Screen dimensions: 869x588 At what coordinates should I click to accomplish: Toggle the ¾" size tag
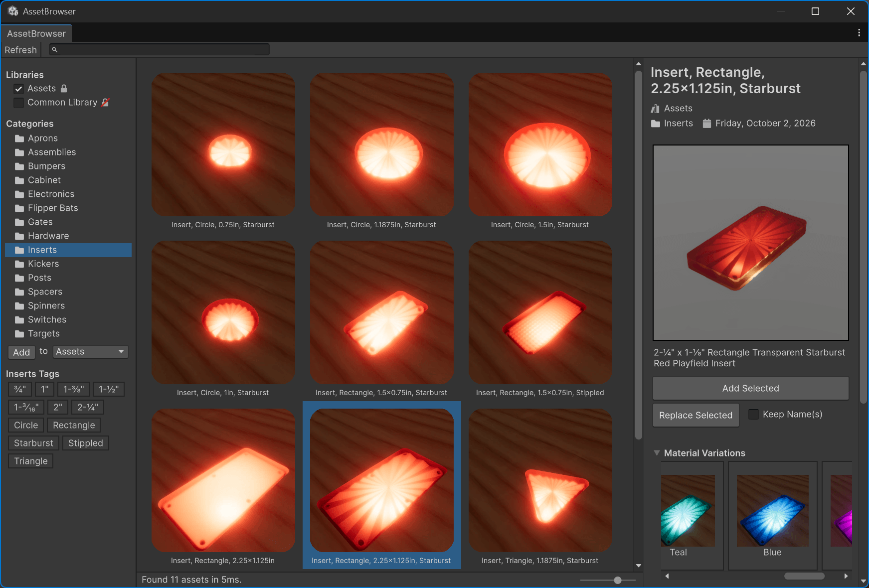[x=20, y=389]
